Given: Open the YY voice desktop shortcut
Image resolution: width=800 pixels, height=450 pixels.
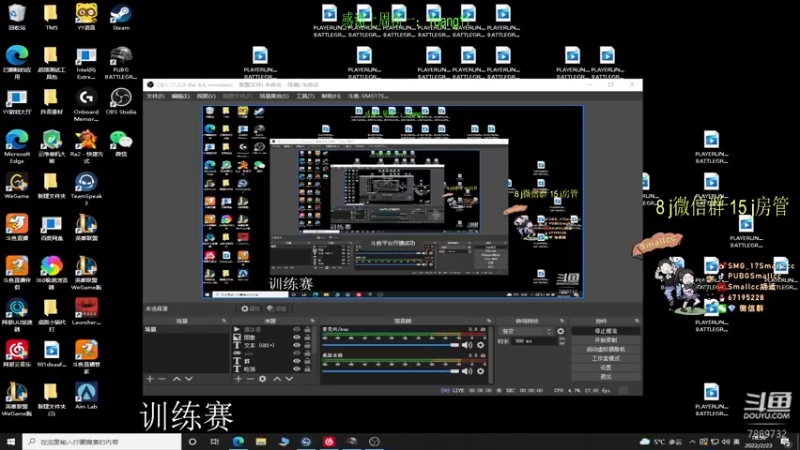Looking at the screenshot, I should pyautogui.click(x=86, y=17).
